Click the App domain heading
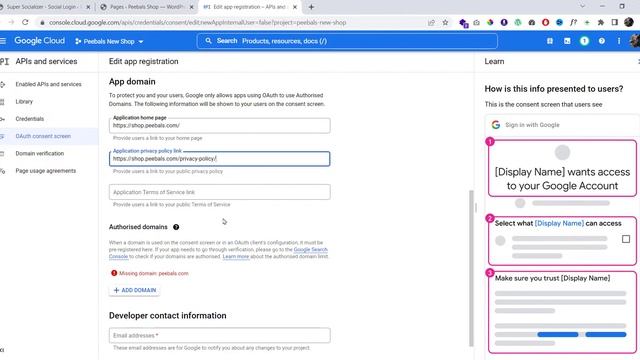Viewport: 640px width, 360px height. pos(132,82)
